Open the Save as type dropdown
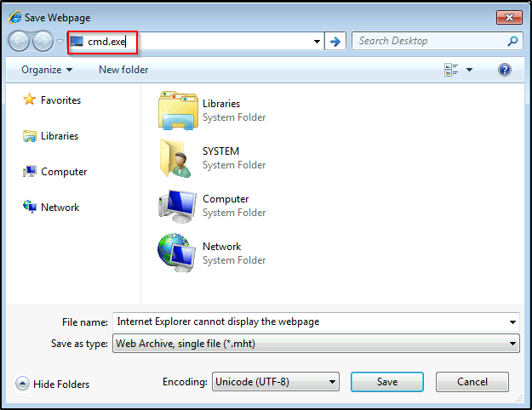 point(512,344)
